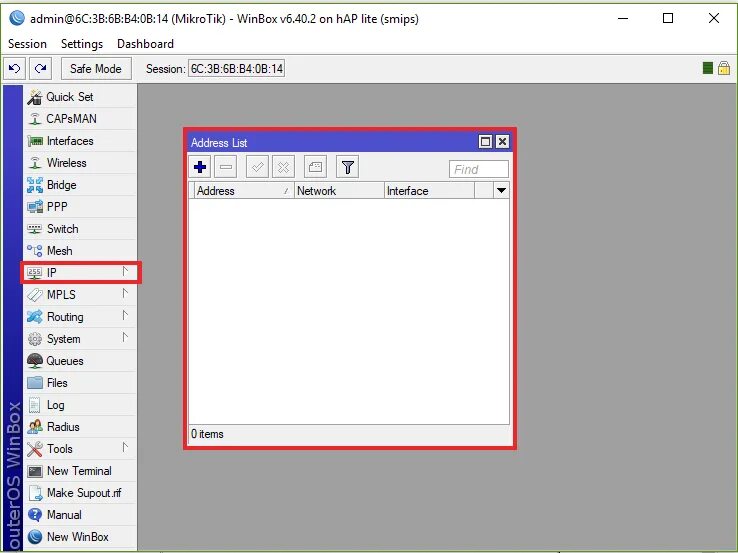738x553 pixels.
Task: Open Bridge from sidebar
Action: [x=80, y=185]
